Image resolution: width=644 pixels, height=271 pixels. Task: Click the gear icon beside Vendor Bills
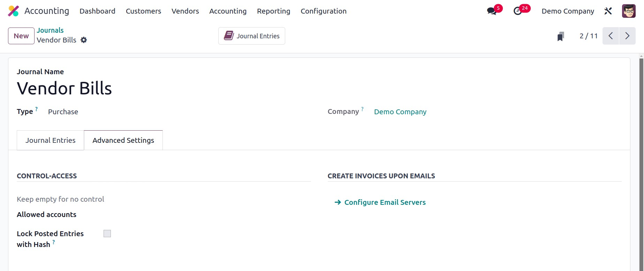(84, 40)
